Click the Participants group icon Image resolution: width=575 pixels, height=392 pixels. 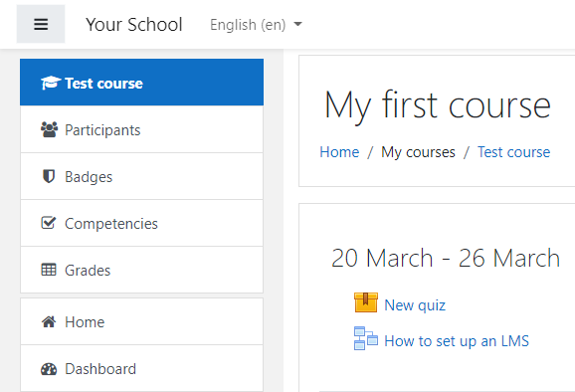(49, 129)
